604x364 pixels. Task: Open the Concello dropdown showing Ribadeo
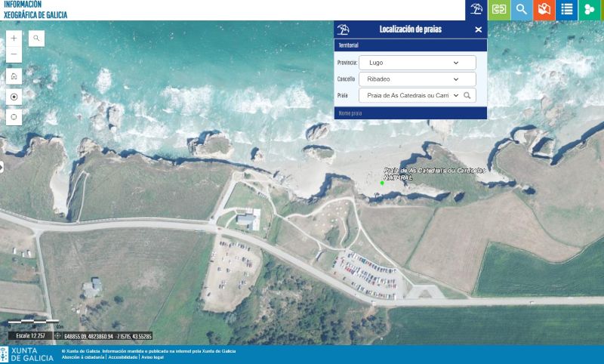tap(418, 79)
